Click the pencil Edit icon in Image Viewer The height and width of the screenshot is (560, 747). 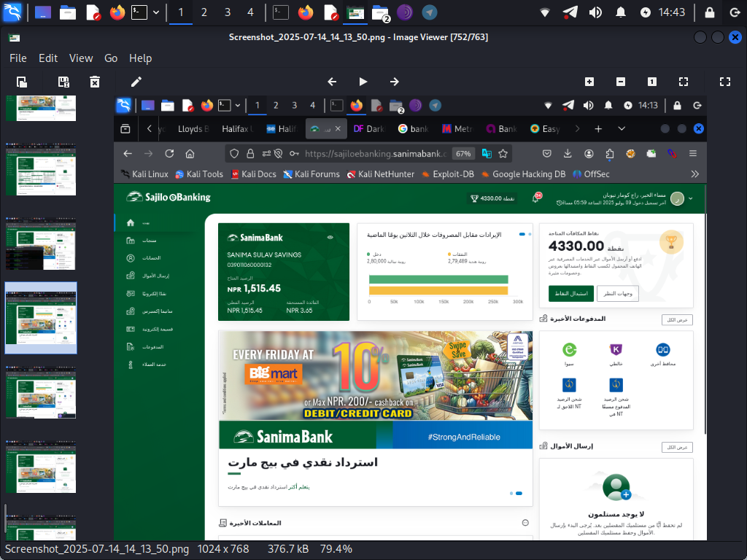(136, 82)
